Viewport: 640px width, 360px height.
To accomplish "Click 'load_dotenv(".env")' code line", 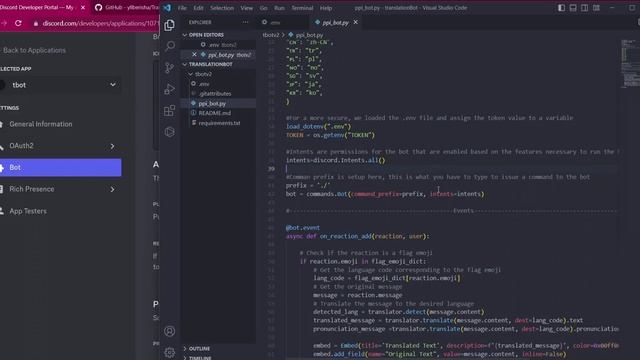I will (x=318, y=127).
